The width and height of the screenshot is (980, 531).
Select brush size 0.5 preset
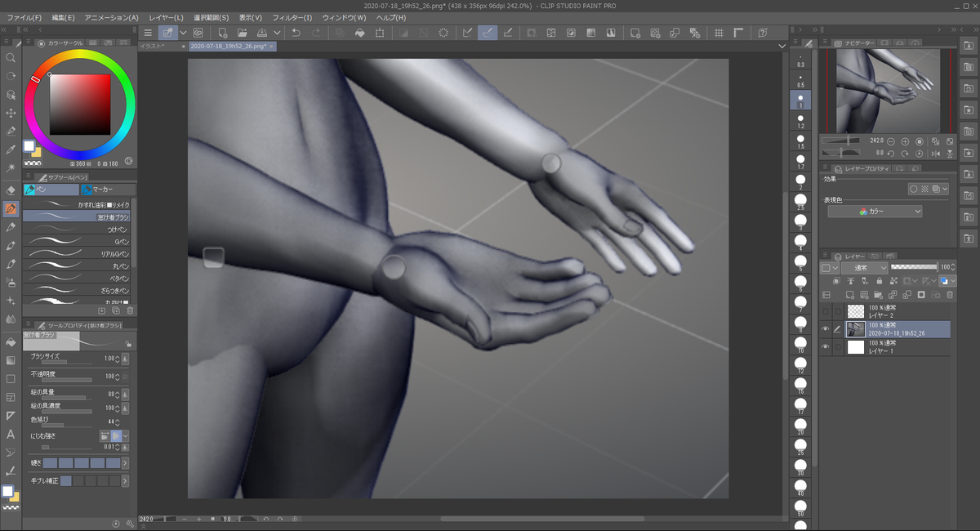tap(800, 80)
